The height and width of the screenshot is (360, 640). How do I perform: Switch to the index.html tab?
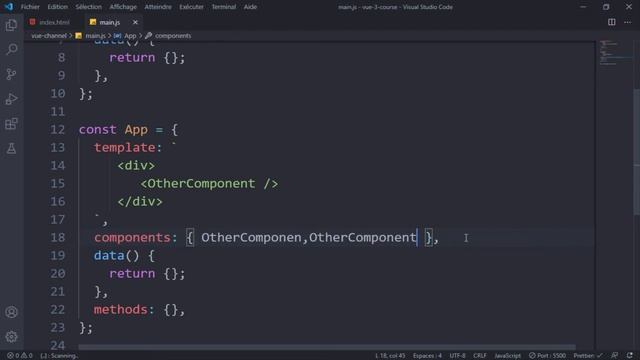click(x=50, y=22)
